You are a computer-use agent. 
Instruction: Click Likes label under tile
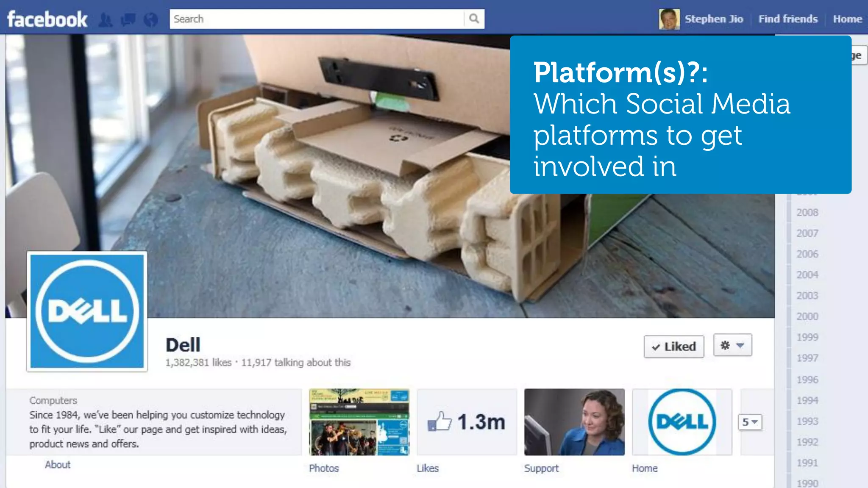click(428, 469)
